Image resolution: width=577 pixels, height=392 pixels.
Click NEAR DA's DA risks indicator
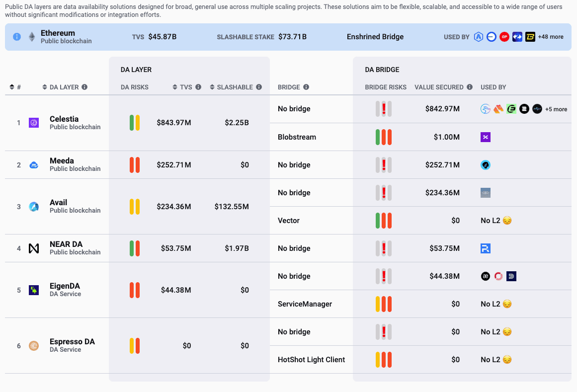[135, 248]
